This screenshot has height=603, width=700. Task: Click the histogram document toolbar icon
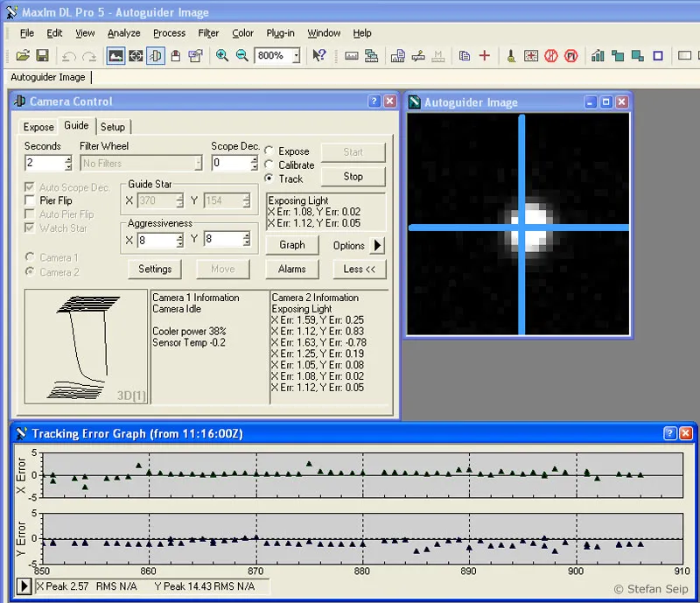[x=398, y=56]
